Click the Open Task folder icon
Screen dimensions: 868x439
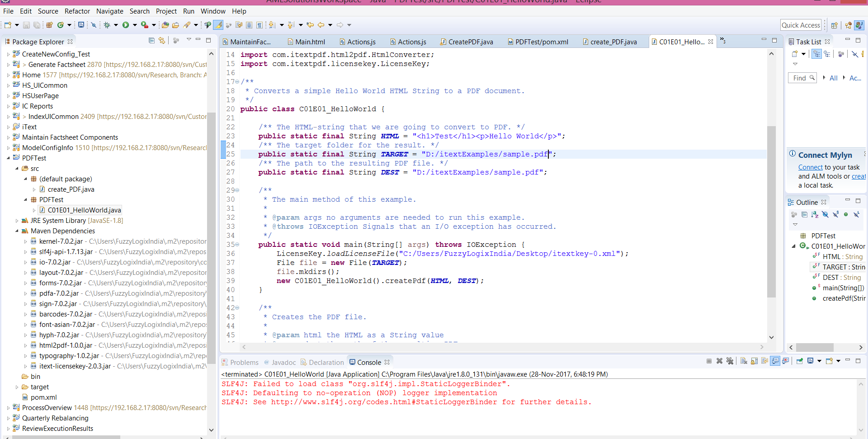click(x=176, y=25)
